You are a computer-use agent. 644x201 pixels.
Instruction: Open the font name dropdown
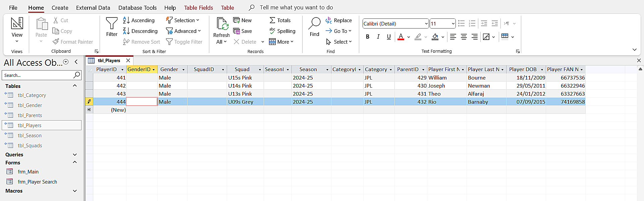(426, 24)
